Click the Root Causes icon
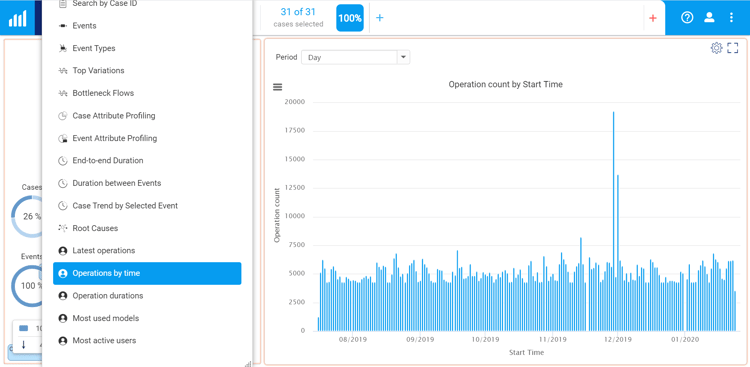This screenshot has width=750, height=367. pos(62,228)
